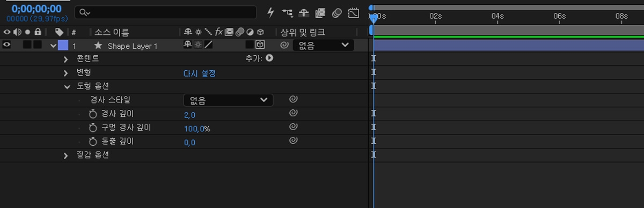Toggle motion blur box on Shape Layer 1
Viewport: 644px width, 208px height.
coord(250,45)
